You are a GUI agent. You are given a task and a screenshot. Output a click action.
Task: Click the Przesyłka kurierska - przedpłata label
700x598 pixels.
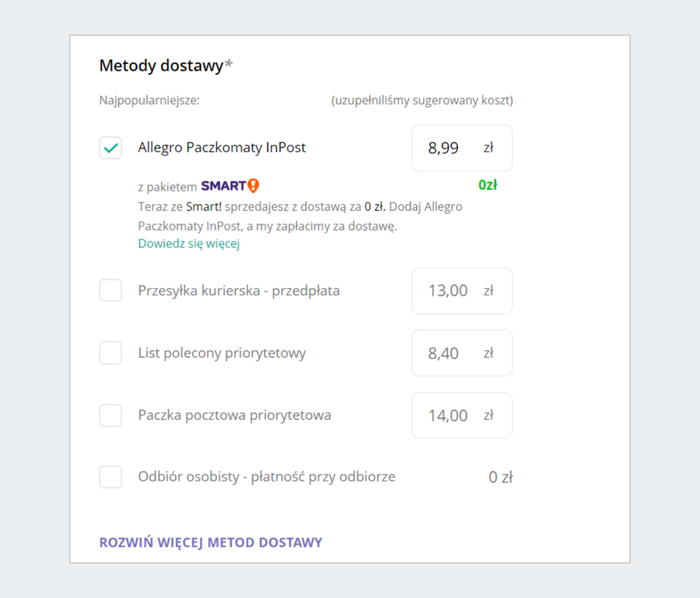238,290
